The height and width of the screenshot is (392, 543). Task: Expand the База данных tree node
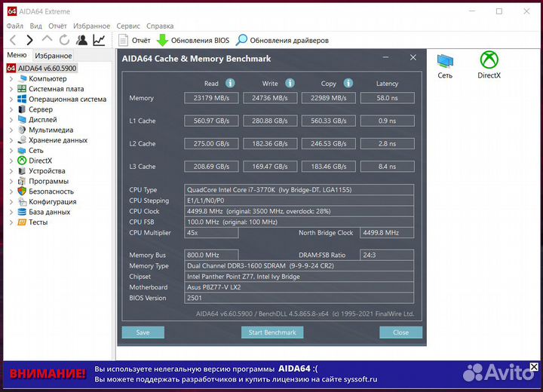[x=11, y=213]
